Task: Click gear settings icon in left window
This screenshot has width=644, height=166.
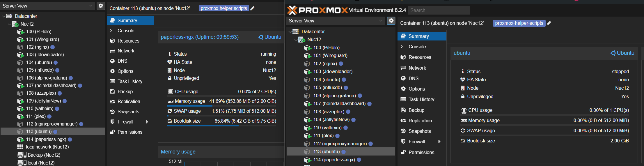Action: point(101,6)
